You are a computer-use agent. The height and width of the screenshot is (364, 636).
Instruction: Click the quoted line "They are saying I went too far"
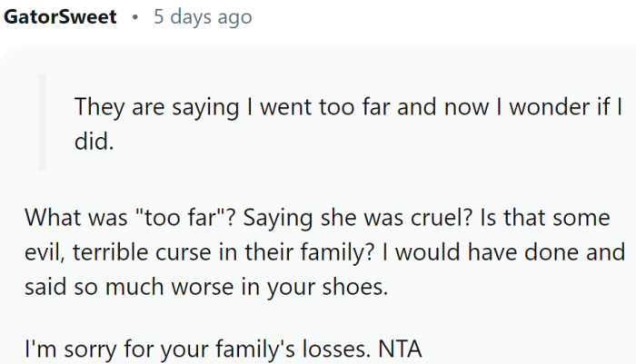pyautogui.click(x=214, y=108)
